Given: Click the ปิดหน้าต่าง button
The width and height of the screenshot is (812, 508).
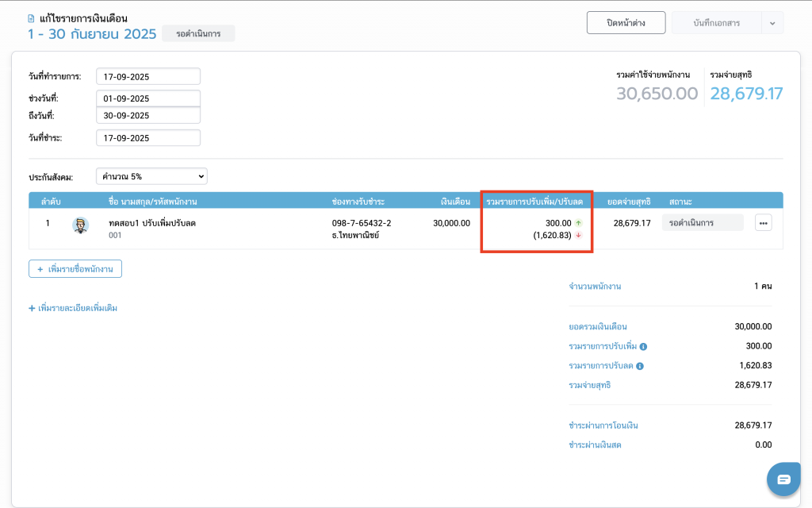Looking at the screenshot, I should (626, 23).
